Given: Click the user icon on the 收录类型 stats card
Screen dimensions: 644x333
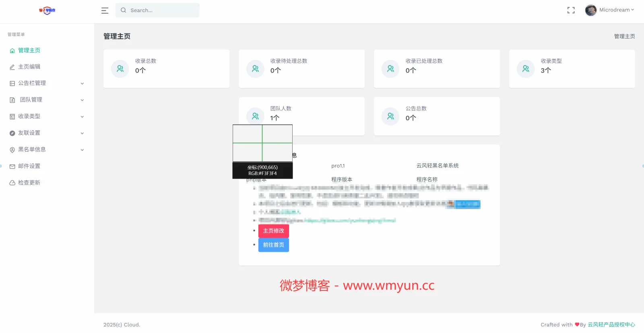Looking at the screenshot, I should [x=526, y=69].
